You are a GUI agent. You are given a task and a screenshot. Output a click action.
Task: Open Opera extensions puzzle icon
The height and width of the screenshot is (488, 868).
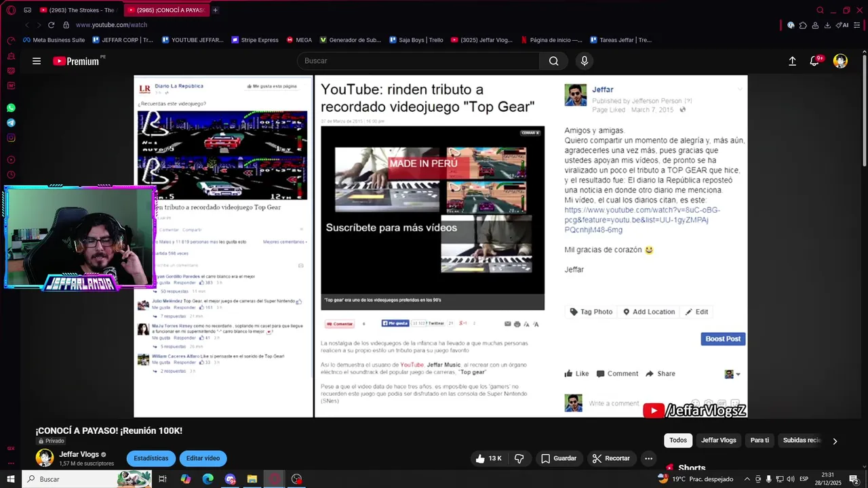point(803,25)
